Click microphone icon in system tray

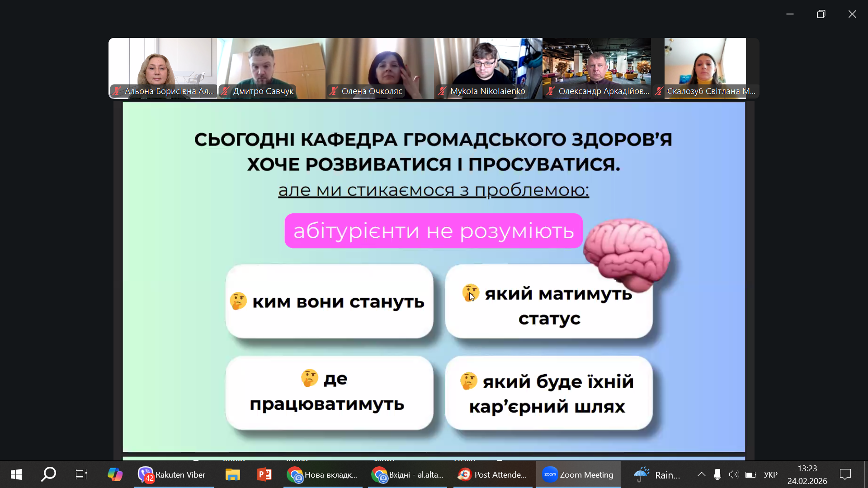pyautogui.click(x=717, y=474)
